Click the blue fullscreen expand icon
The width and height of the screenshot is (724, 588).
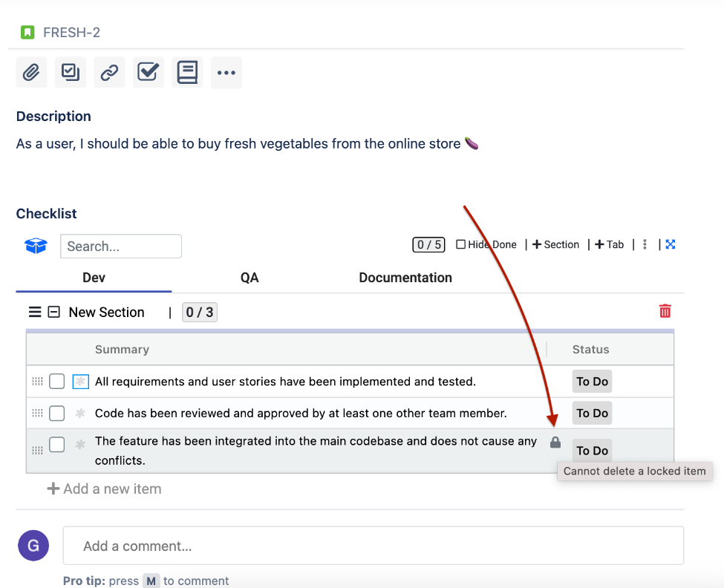coord(671,244)
